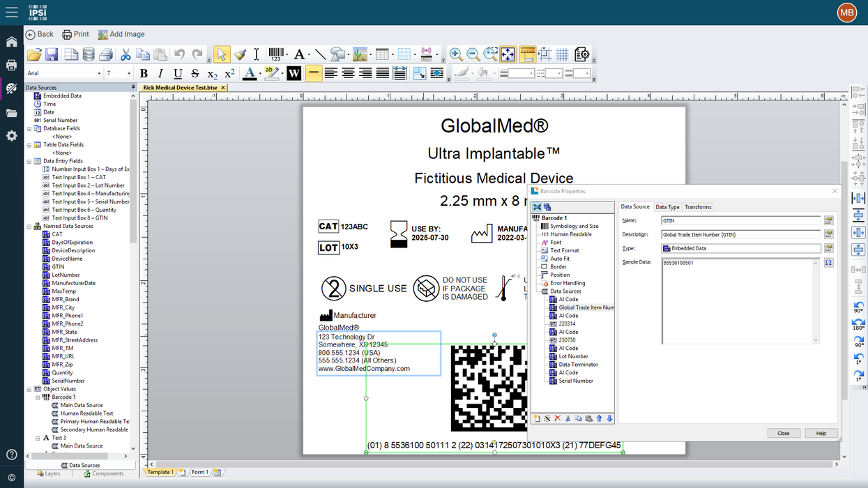Collapse the Data Entry Fields tree node
868x488 pixels.
coord(29,161)
